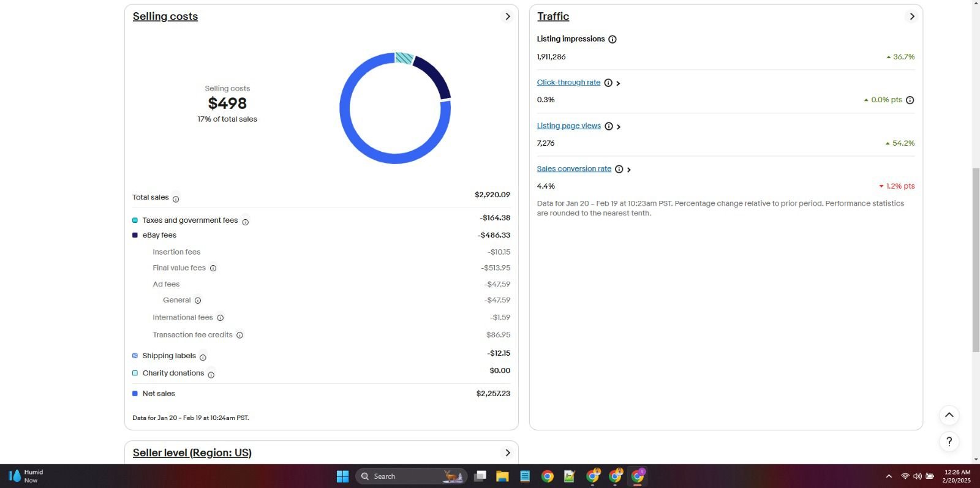Open info icon for Transaction fee credits
This screenshot has height=488, width=980.
click(x=240, y=336)
